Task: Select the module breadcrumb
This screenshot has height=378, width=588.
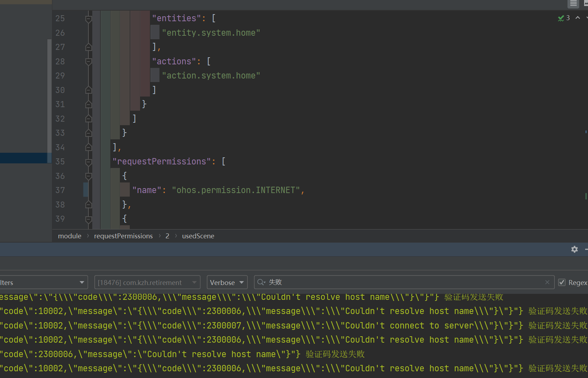Action: (x=70, y=236)
